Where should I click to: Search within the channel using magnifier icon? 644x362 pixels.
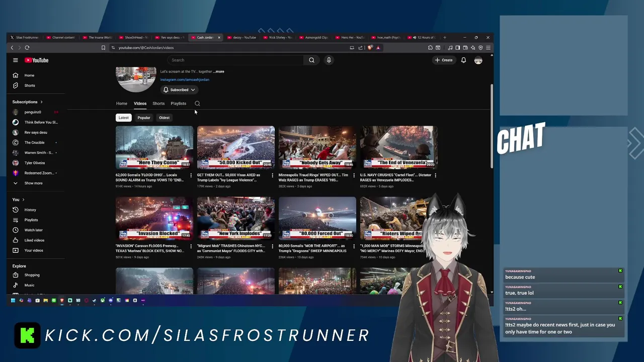197,104
